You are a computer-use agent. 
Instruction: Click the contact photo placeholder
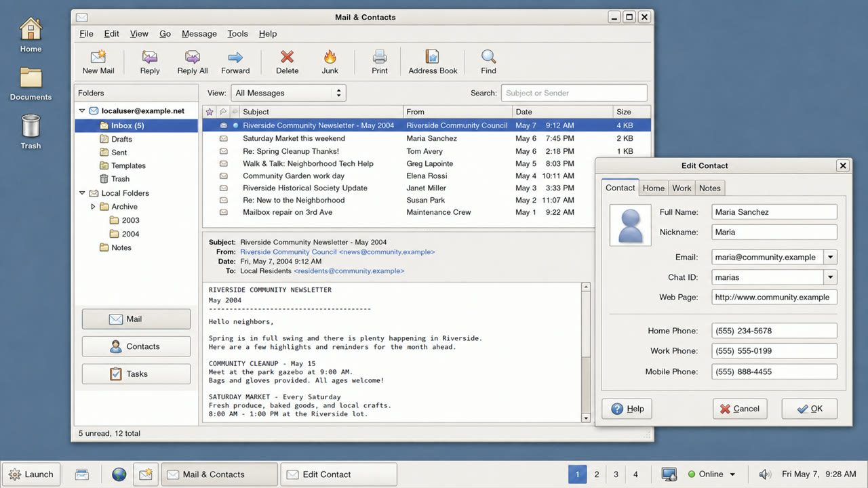click(631, 225)
